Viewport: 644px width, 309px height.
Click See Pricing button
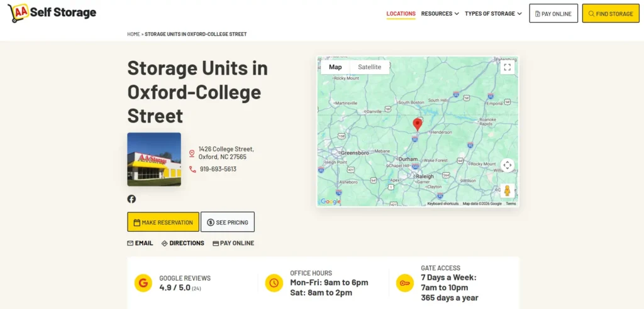point(228,222)
